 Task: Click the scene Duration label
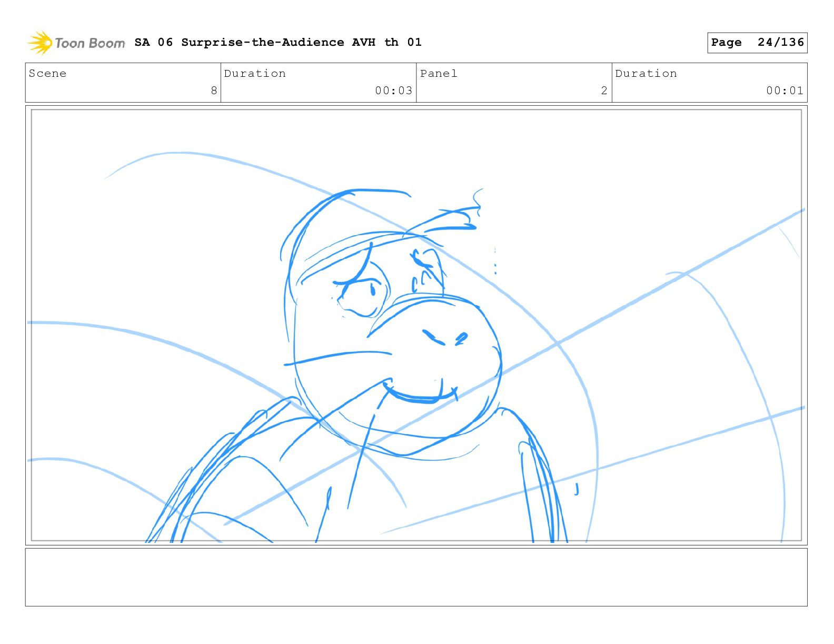tap(255, 74)
